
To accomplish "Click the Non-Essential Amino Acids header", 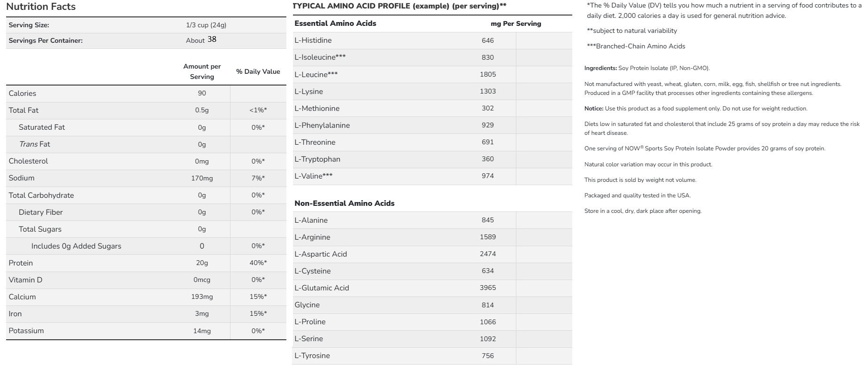I will pyautogui.click(x=344, y=203).
